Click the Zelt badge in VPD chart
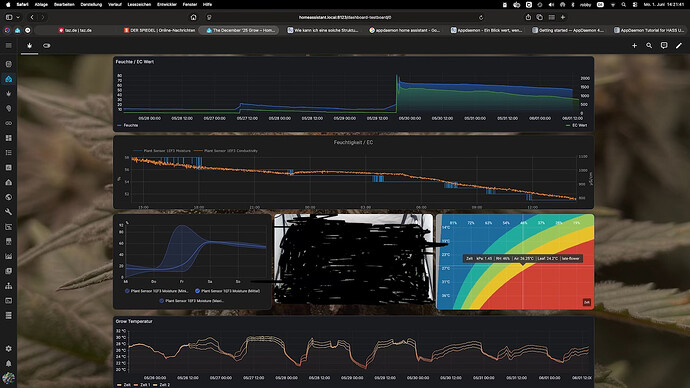This screenshot has width=690, height=388. 587,302
